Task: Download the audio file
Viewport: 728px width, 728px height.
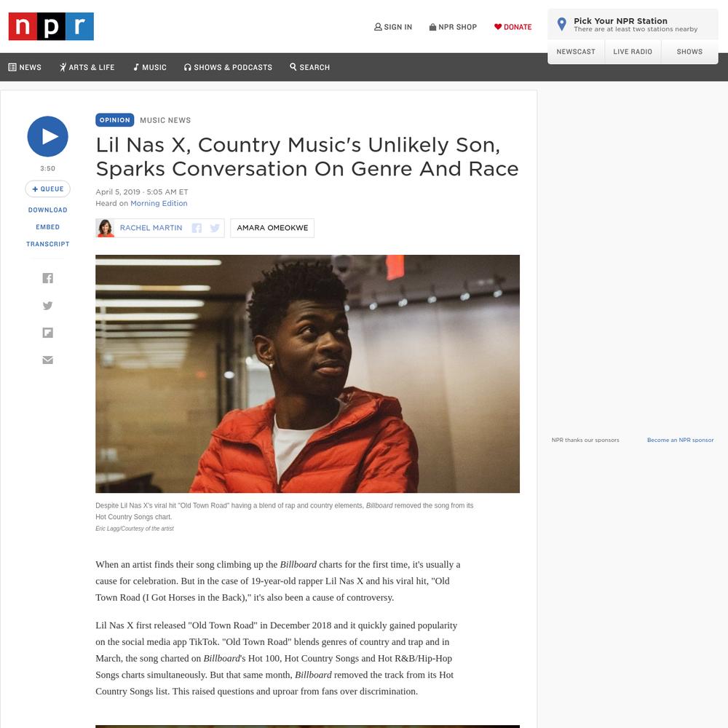Action: click(48, 210)
